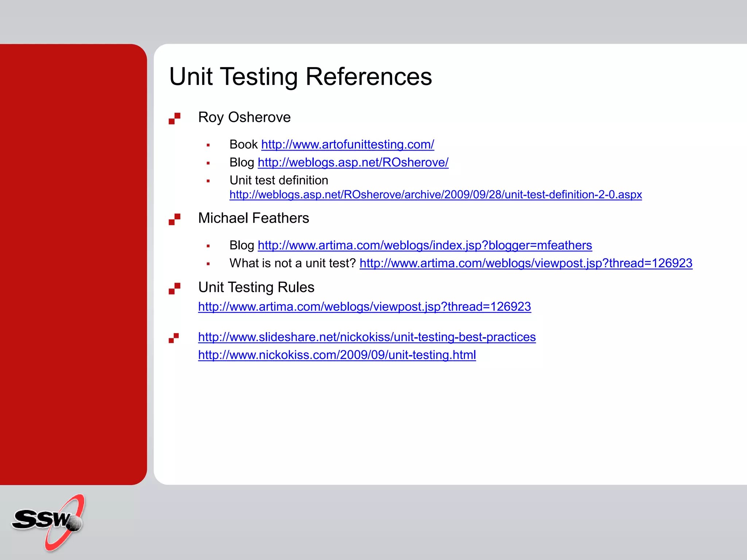Open the Roy Osherove blog link
The height and width of the screenshot is (560, 747).
353,162
